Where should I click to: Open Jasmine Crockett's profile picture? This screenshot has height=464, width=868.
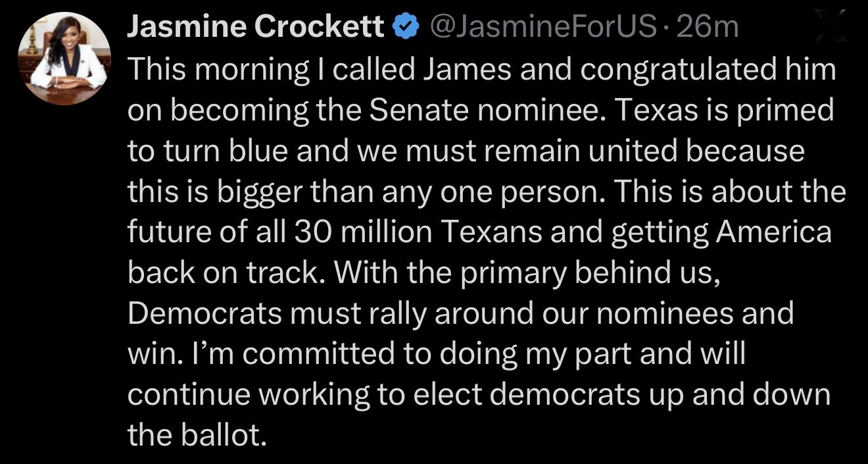tap(63, 59)
